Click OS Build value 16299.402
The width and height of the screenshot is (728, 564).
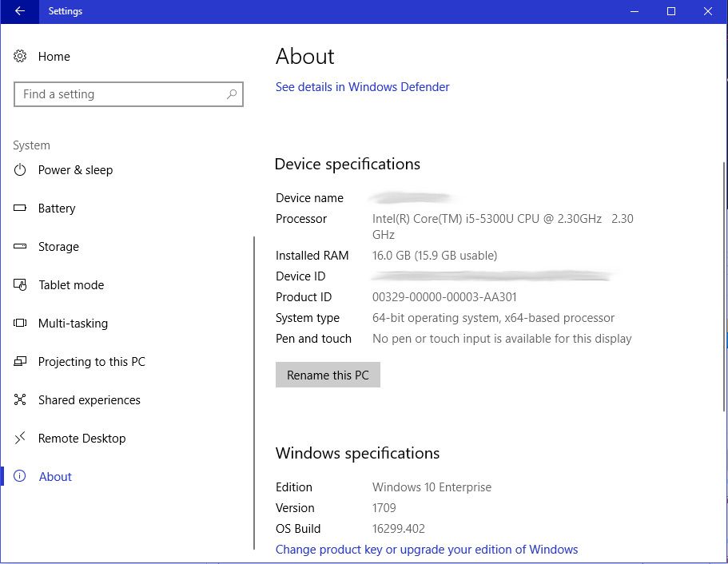tap(398, 529)
